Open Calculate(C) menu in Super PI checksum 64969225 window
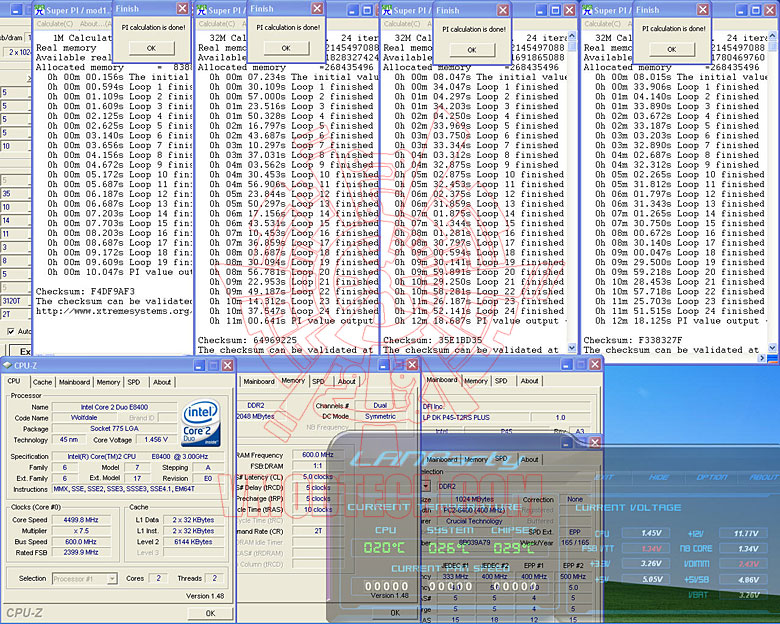This screenshot has width=780, height=624. pos(216,24)
